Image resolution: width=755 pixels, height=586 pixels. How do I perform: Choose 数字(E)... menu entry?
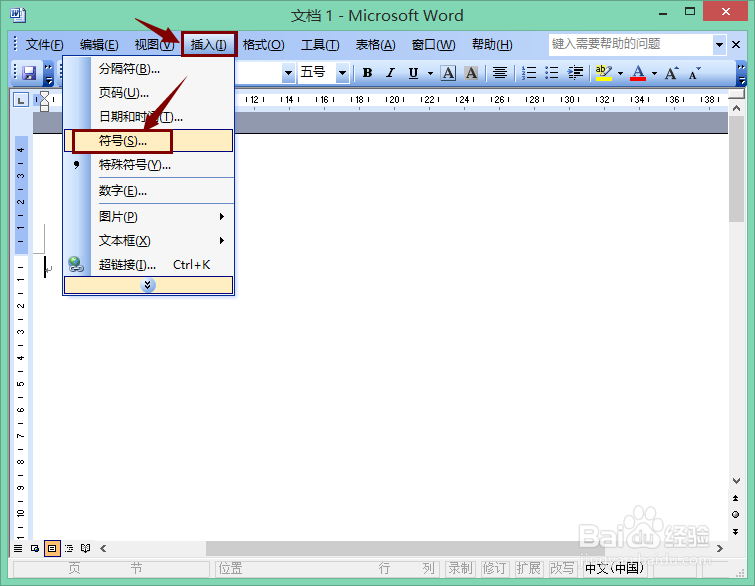point(148,191)
